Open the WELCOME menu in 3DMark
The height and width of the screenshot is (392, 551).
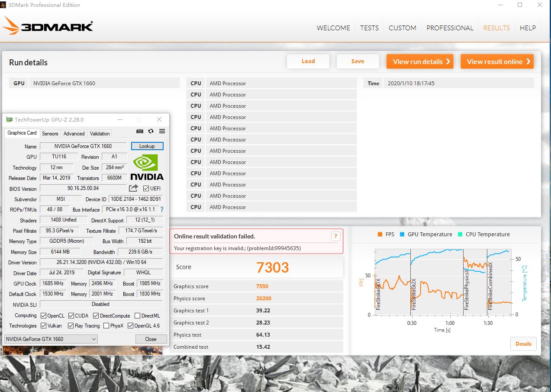[x=333, y=28]
